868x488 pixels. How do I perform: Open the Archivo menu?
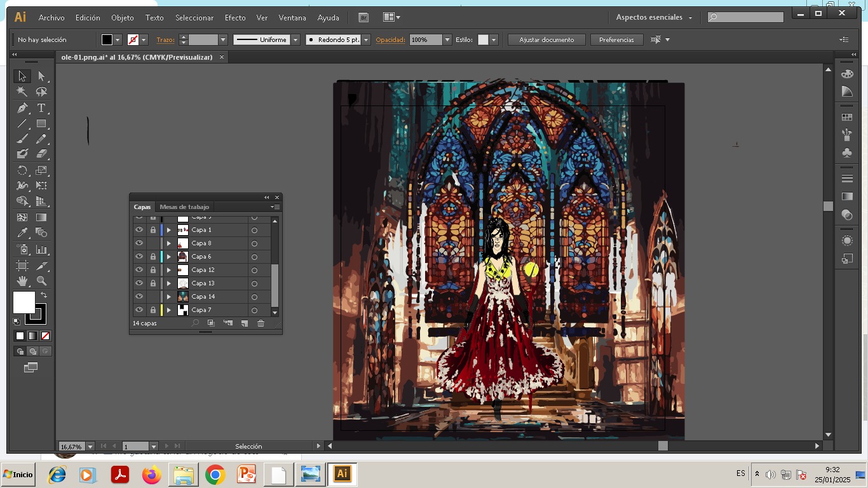click(51, 18)
